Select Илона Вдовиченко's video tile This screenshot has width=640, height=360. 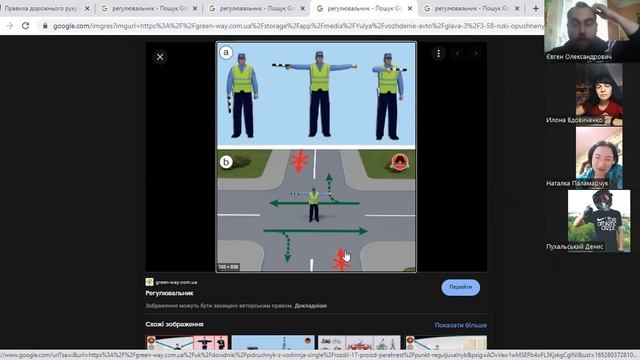(x=599, y=94)
